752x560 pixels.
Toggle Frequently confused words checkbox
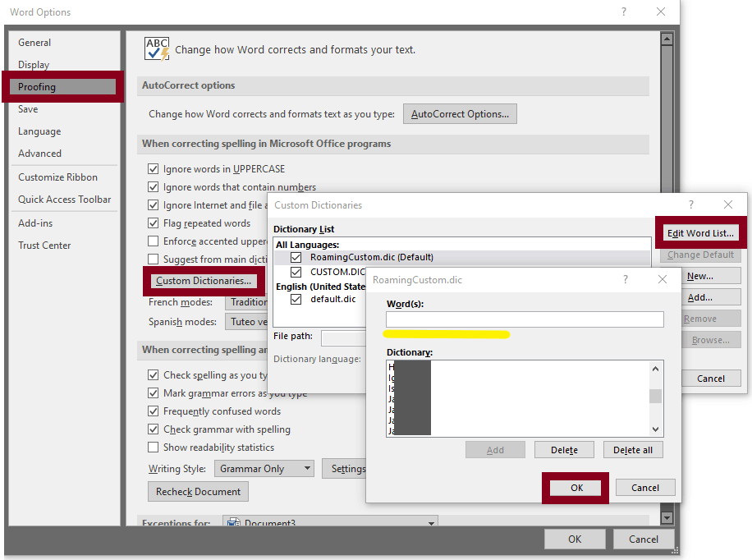coord(153,411)
